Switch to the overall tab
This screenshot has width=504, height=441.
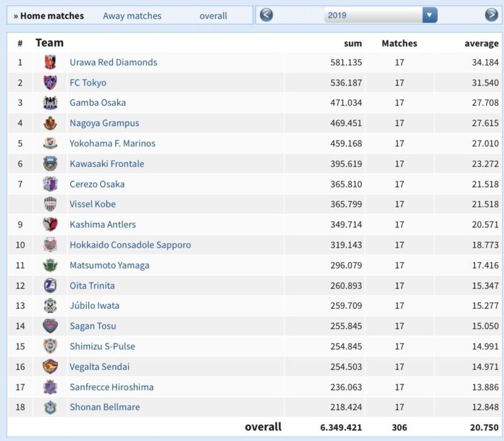tap(213, 16)
